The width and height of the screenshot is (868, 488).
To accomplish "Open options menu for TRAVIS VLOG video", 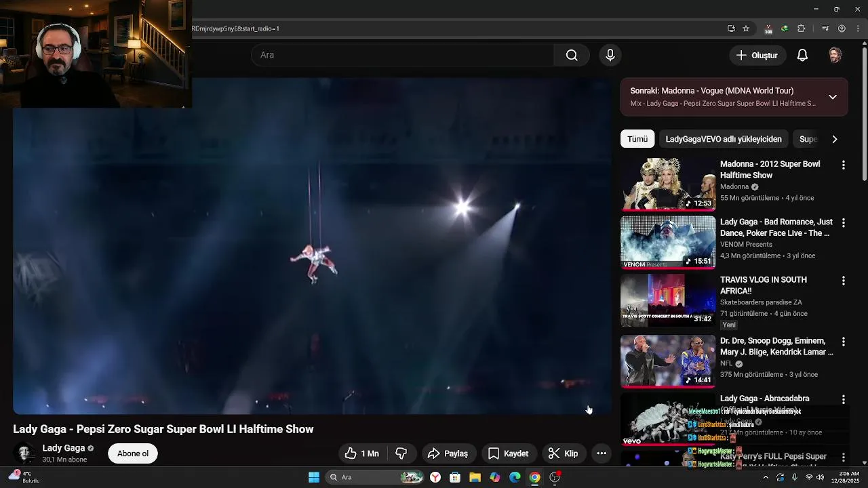I will click(844, 281).
